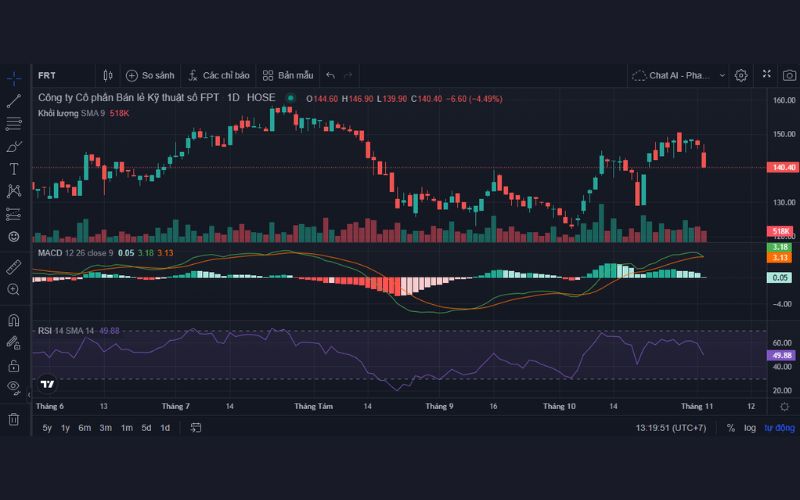Viewport: 800px width, 500px height.
Task: Delete drawings with the trash icon
Action: pos(14,419)
